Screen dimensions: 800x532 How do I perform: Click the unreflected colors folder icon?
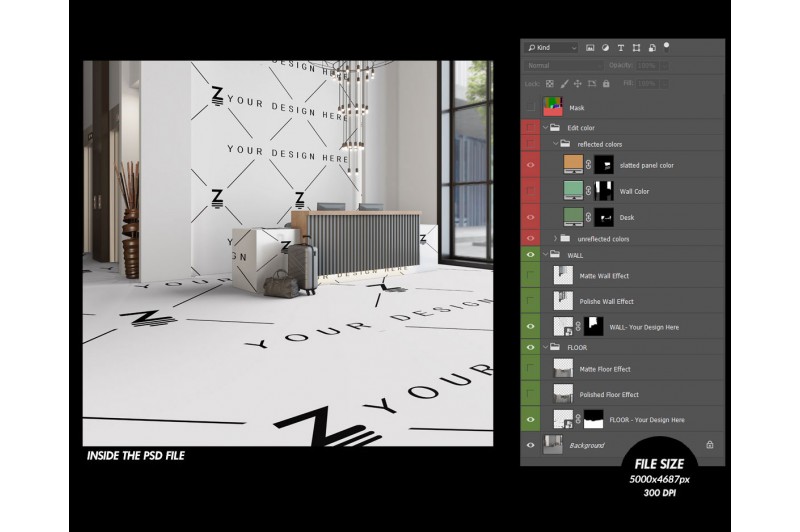click(565, 238)
